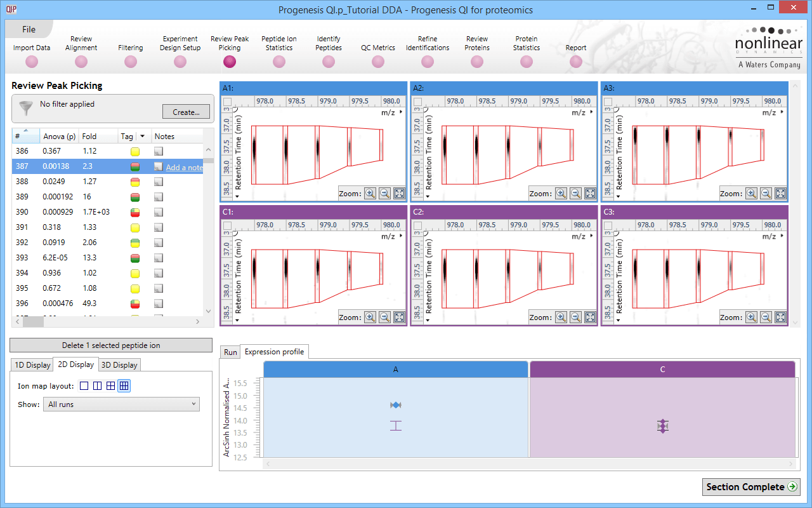The image size is (812, 508).
Task: Click Delete 1 selected peptide ion
Action: tap(111, 345)
